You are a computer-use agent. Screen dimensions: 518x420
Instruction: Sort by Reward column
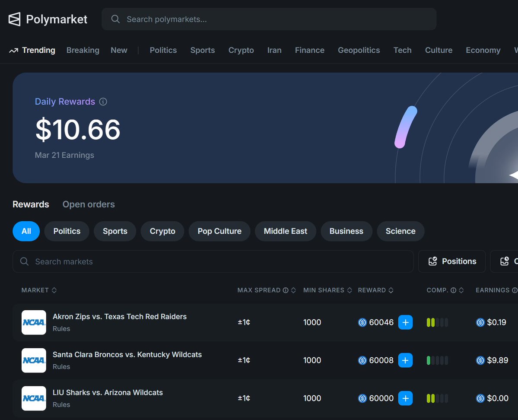[x=375, y=290]
